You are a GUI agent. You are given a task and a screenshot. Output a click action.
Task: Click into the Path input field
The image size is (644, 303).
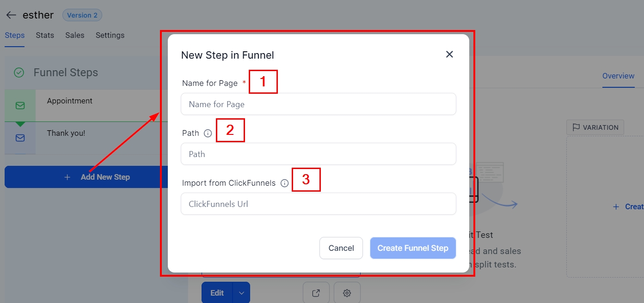pyautogui.click(x=318, y=154)
